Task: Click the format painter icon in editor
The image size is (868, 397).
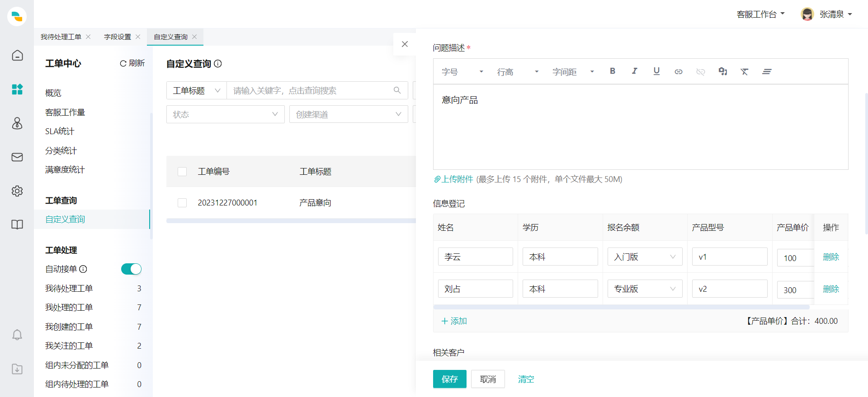Action: click(722, 71)
